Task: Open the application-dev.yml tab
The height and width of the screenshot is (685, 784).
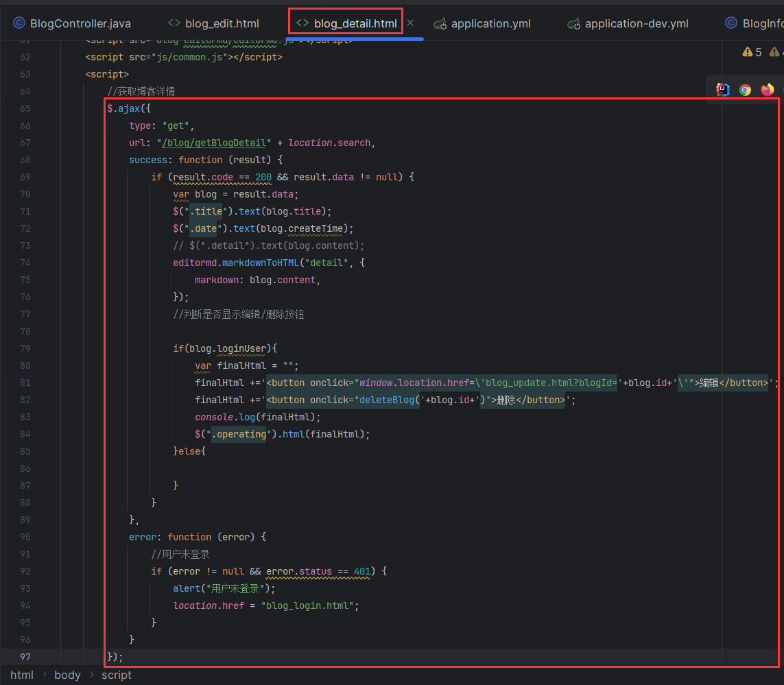Action: click(x=628, y=23)
